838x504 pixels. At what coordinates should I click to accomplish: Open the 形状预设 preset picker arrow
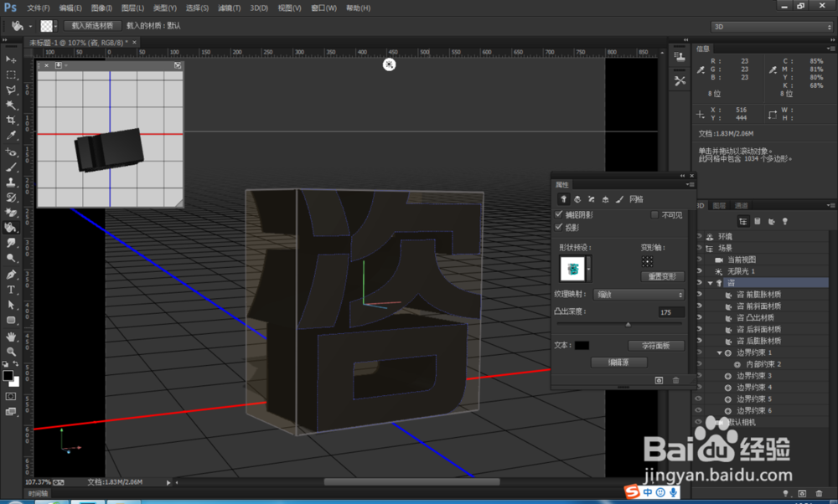[588, 268]
